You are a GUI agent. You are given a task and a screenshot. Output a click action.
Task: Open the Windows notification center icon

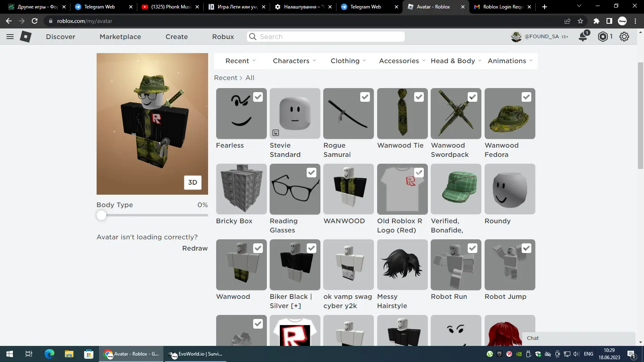click(x=631, y=355)
